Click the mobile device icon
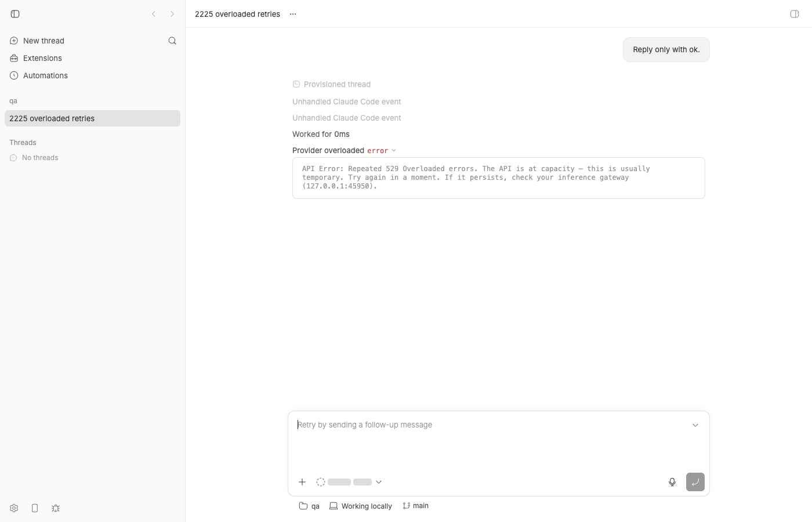Image resolution: width=812 pixels, height=522 pixels. point(35,508)
